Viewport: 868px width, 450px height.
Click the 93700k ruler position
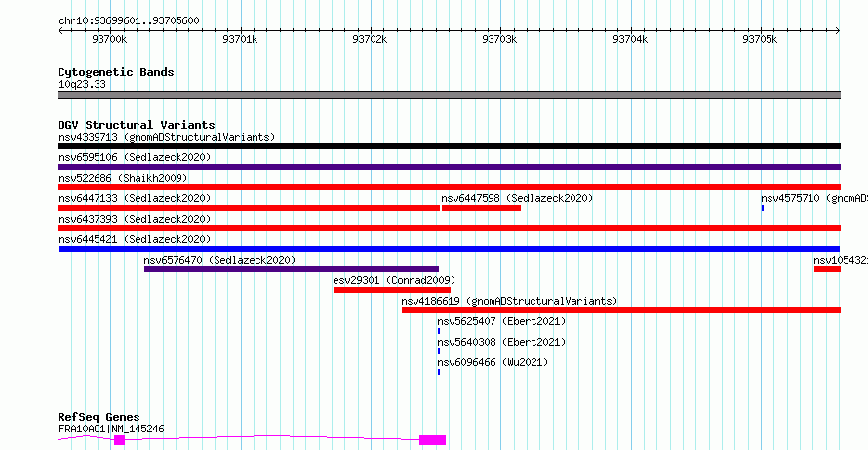pos(109,39)
